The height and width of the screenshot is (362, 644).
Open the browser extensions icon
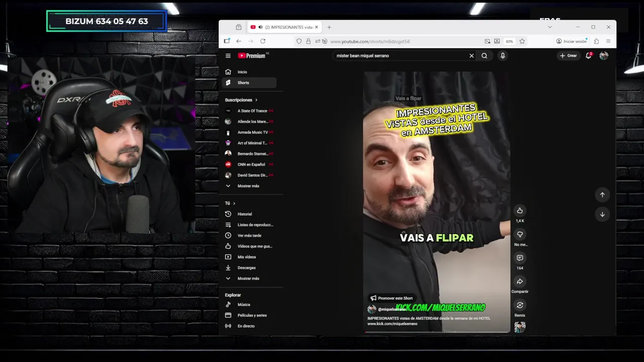[x=596, y=41]
